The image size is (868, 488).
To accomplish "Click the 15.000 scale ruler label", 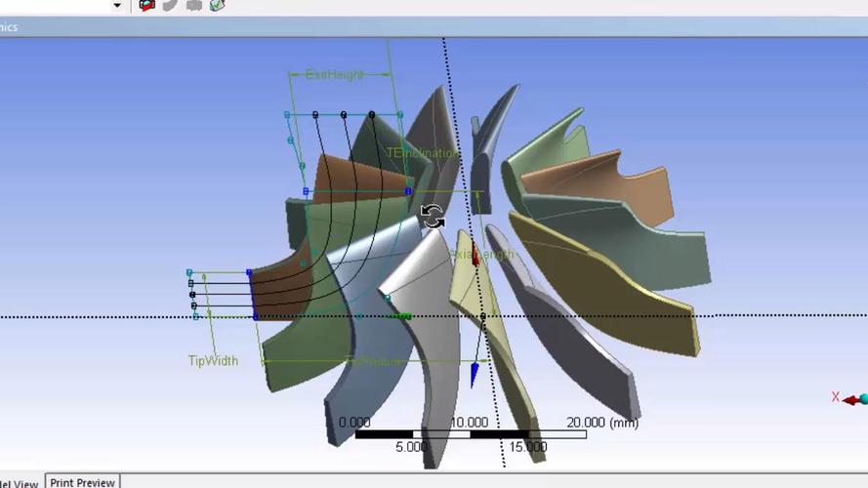I will tap(528, 447).
